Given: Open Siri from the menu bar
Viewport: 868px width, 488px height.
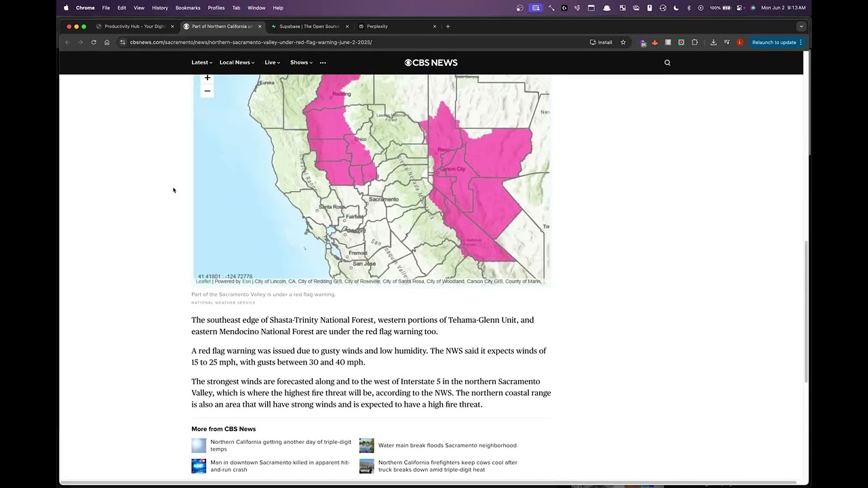Looking at the screenshot, I should (x=753, y=7).
